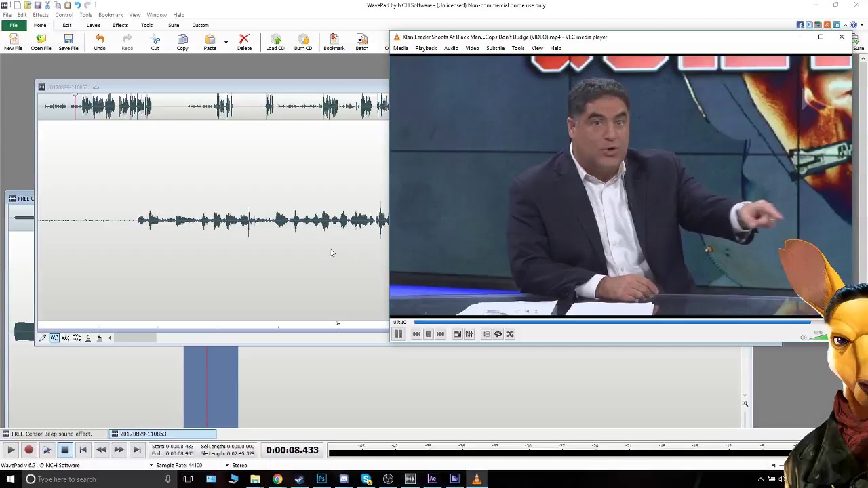Open the VLC Subtitle menu
Image resolution: width=868 pixels, height=488 pixels.
[x=495, y=48]
